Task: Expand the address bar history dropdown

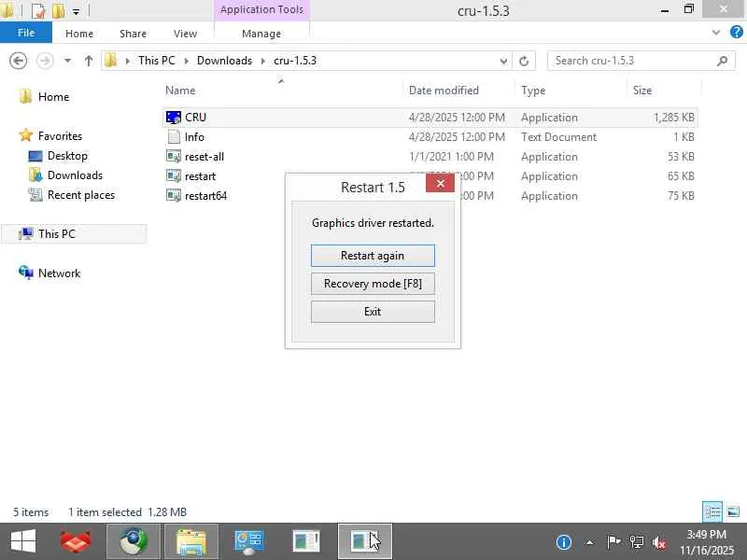Action: 503,61
